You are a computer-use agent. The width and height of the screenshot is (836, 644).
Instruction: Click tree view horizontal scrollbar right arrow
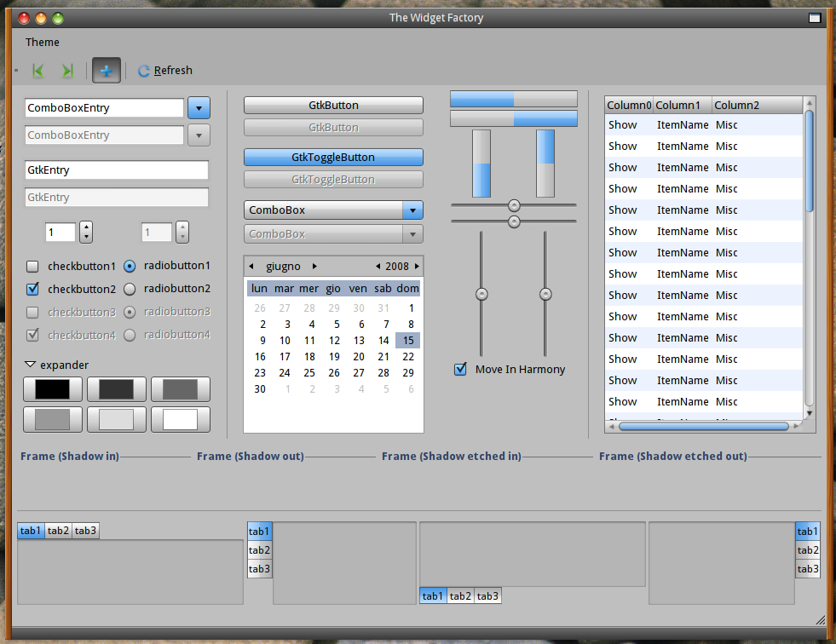point(797,426)
